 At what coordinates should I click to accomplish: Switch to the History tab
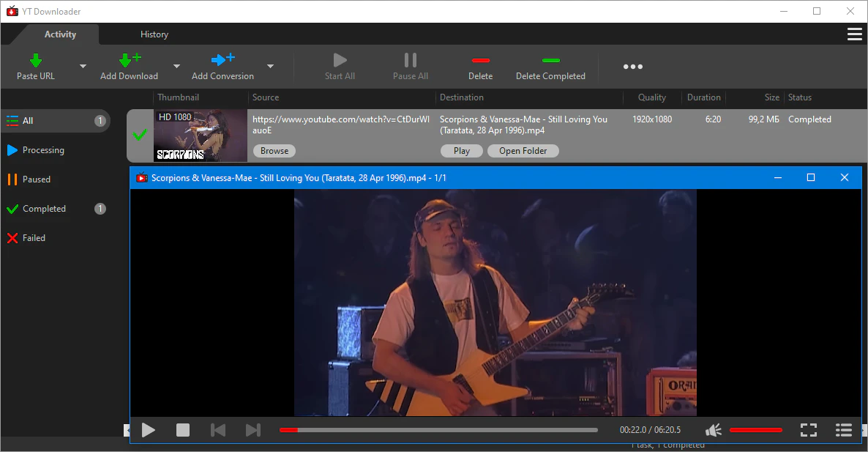click(x=154, y=34)
